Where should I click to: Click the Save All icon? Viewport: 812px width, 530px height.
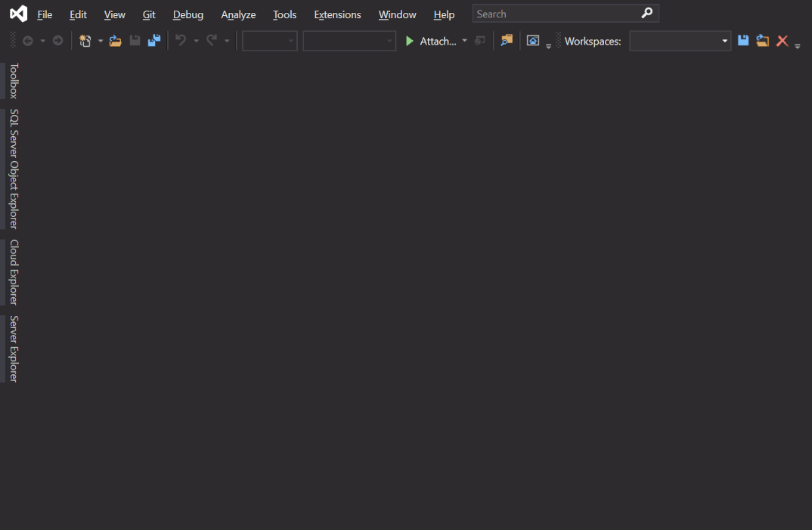tap(154, 41)
